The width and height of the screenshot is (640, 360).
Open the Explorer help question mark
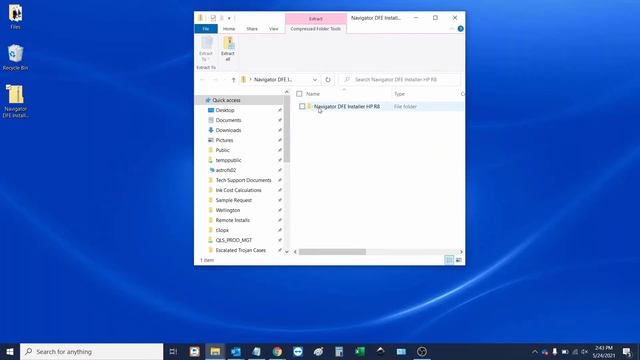click(x=460, y=29)
